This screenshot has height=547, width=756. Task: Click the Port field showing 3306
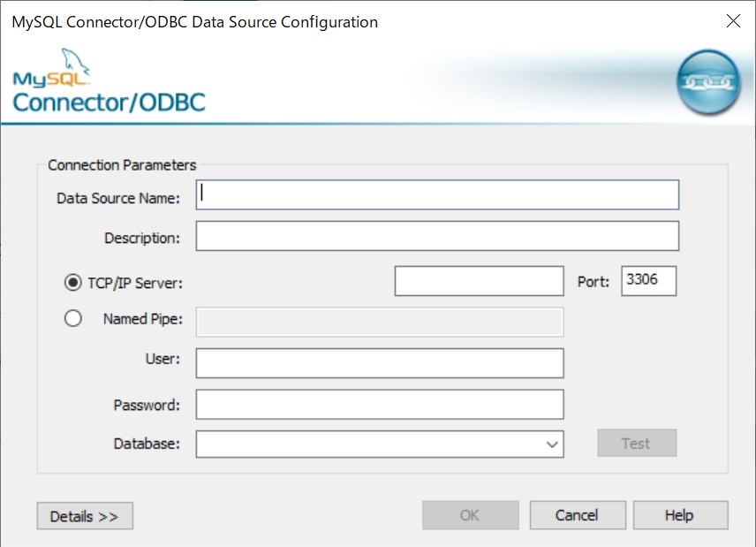(648, 282)
